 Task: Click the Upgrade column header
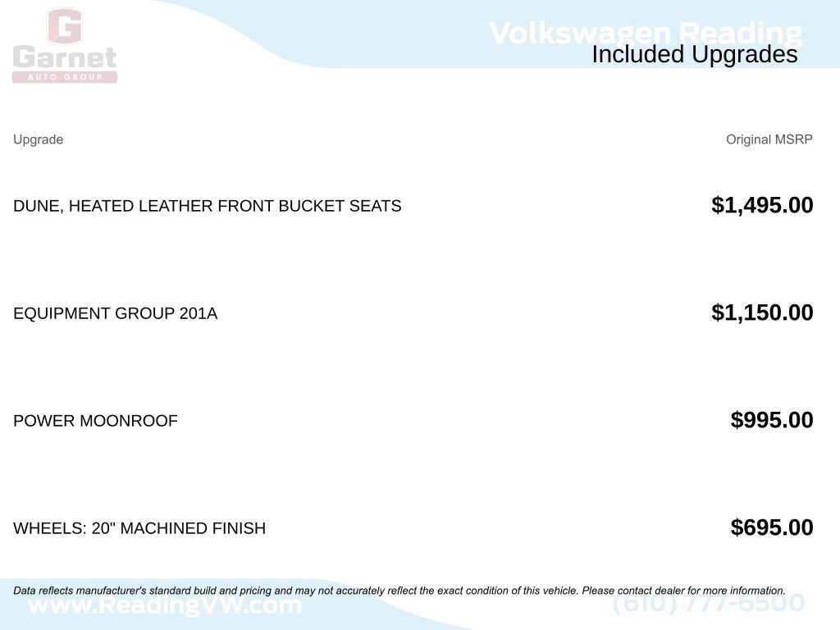(38, 139)
